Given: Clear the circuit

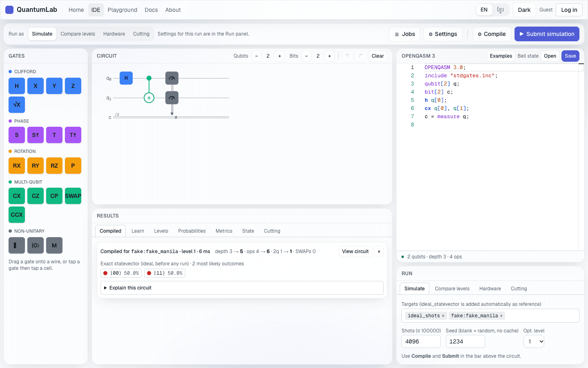Looking at the screenshot, I should tap(378, 56).
